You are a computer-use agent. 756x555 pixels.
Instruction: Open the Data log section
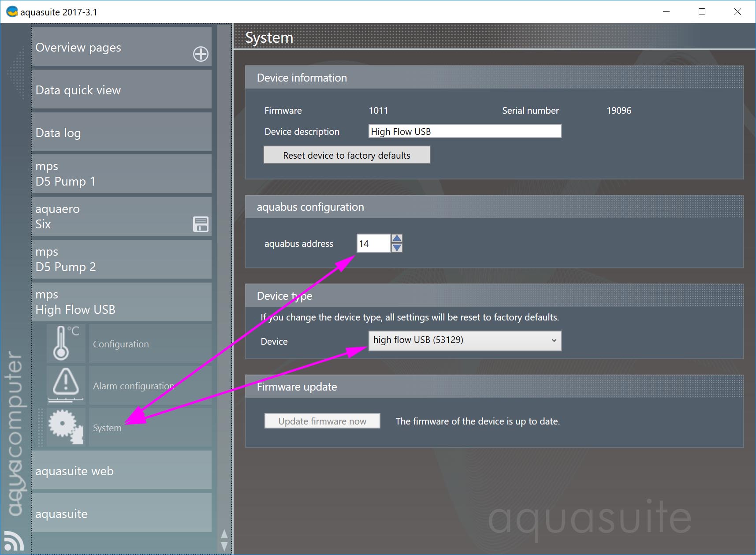122,132
